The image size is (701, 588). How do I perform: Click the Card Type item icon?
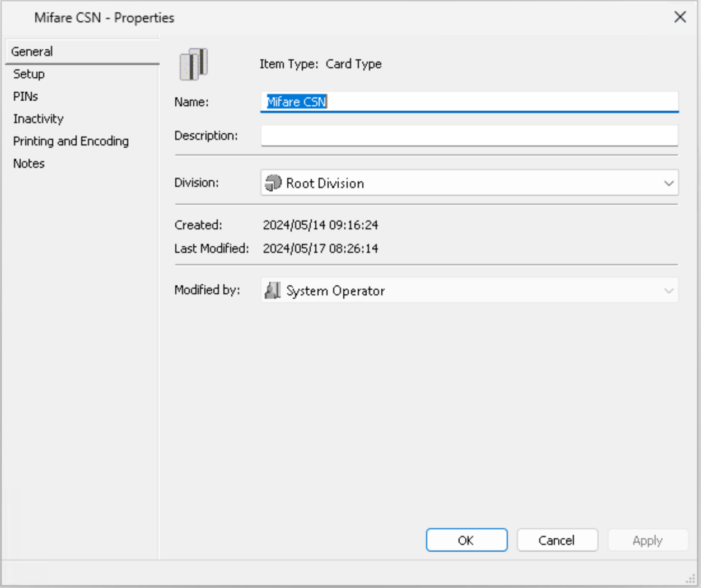click(x=194, y=64)
